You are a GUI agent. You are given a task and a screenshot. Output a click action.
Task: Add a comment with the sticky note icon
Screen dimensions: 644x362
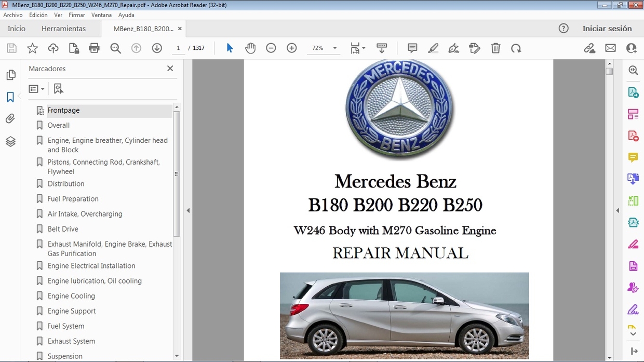point(412,48)
